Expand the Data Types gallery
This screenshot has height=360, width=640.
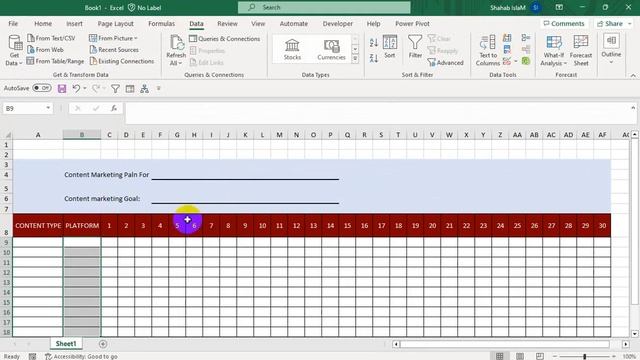pos(355,59)
